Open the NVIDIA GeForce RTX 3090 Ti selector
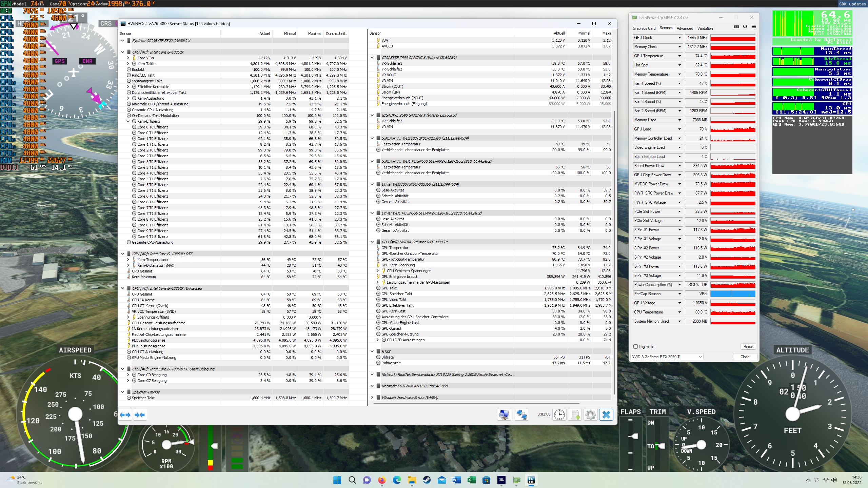 pyautogui.click(x=667, y=357)
